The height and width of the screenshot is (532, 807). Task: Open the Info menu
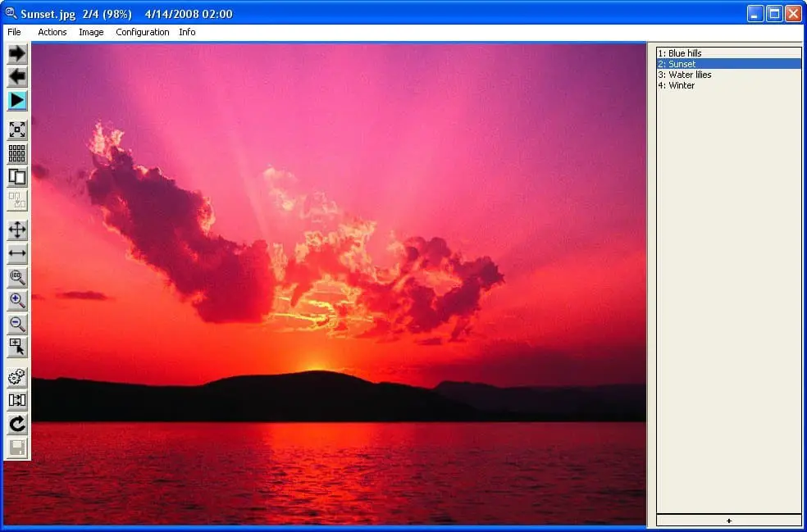coord(187,32)
